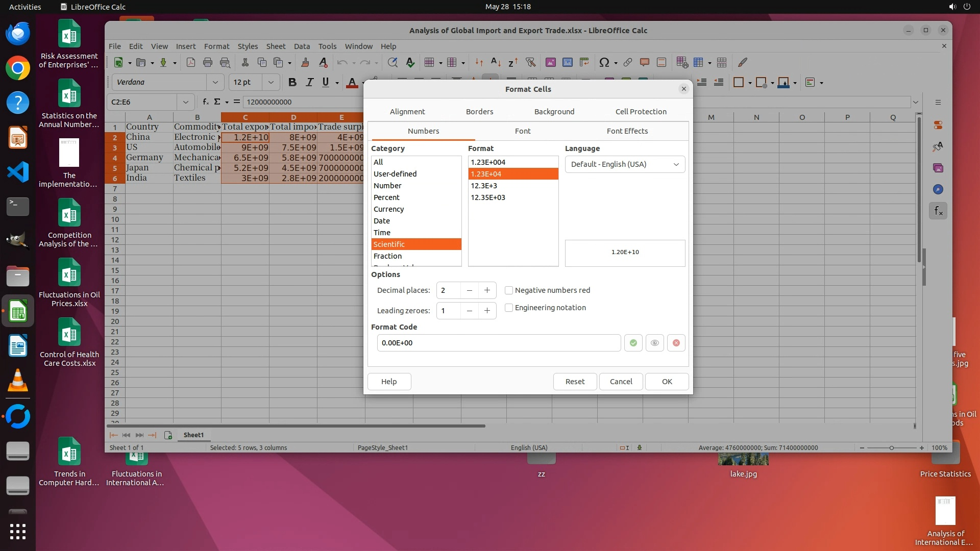Expand the Verdana font name dropdown
This screenshot has width=980, height=551.
(x=215, y=82)
